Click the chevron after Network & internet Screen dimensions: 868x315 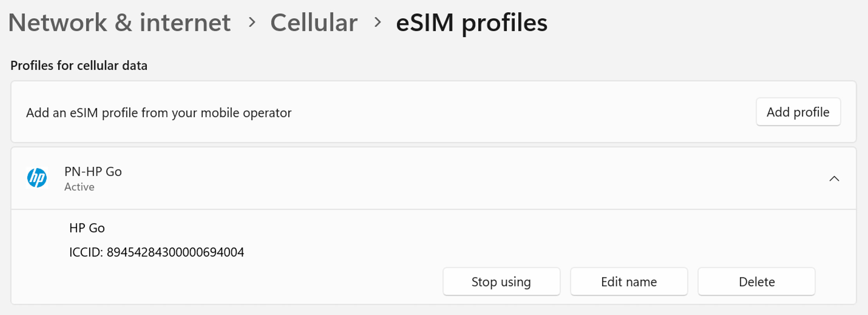[x=252, y=23]
